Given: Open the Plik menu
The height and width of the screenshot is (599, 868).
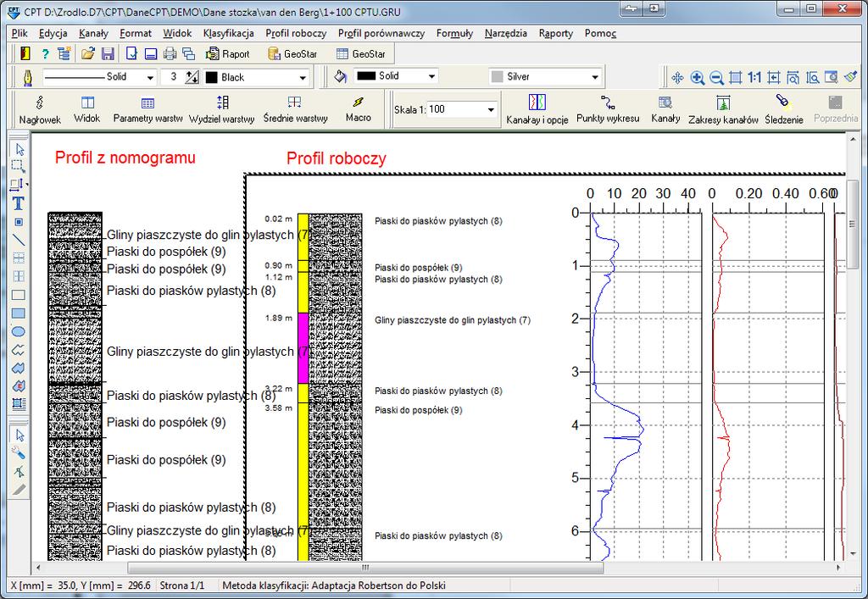Looking at the screenshot, I should tap(19, 33).
